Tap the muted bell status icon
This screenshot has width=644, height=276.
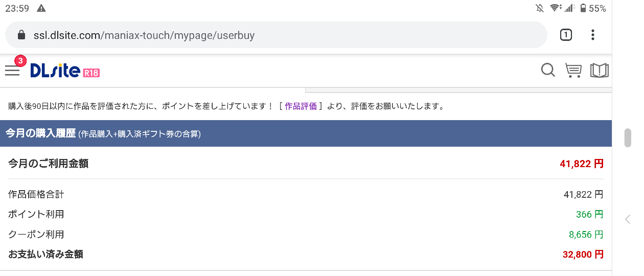point(539,8)
